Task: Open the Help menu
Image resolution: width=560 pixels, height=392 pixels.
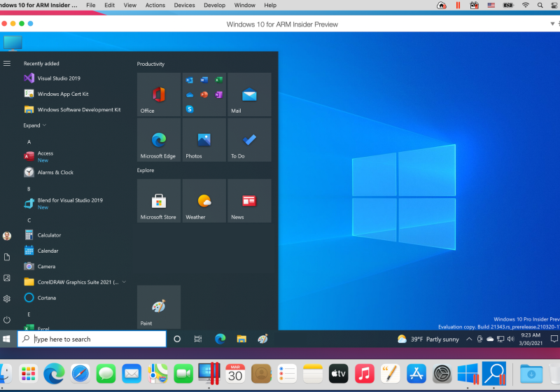Action: [x=270, y=5]
